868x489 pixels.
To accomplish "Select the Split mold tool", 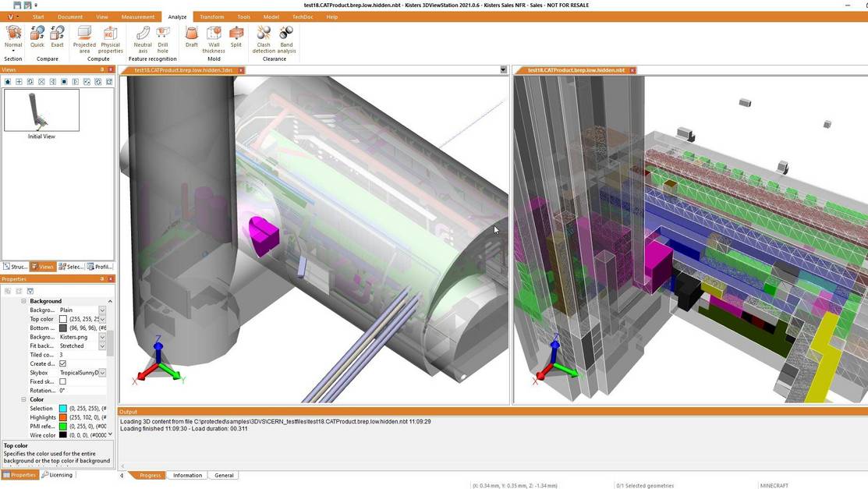I will tap(236, 37).
